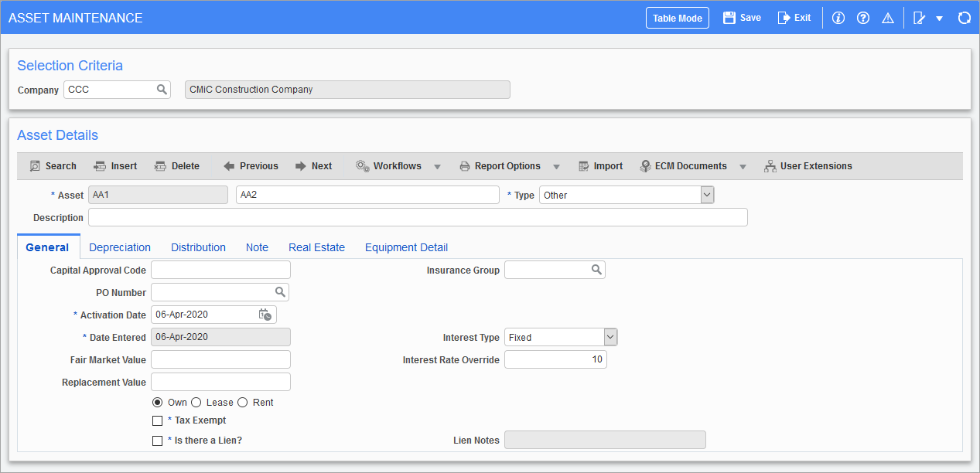Select the Rent radio button
This screenshot has width=980, height=473.
[x=242, y=402]
